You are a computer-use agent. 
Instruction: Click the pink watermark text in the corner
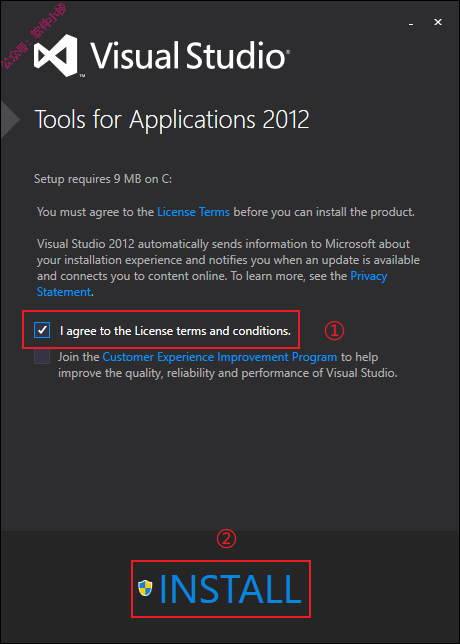pyautogui.click(x=33, y=35)
